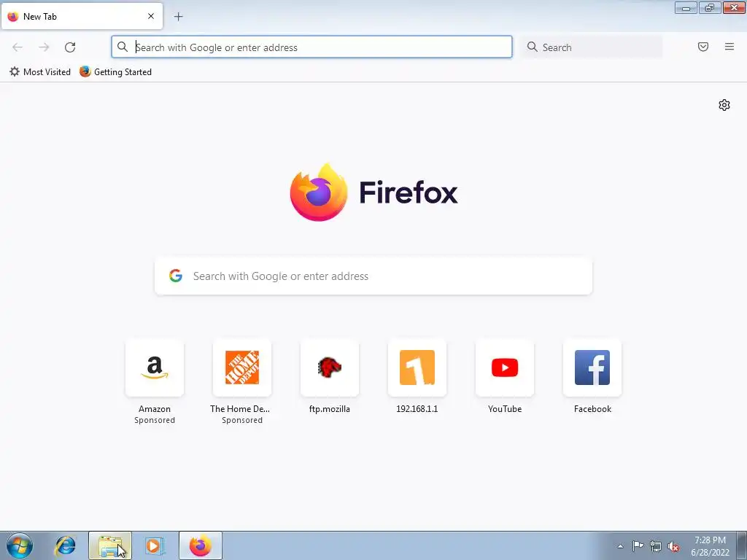Click the center Google search field
This screenshot has height=560, width=747.
373,276
